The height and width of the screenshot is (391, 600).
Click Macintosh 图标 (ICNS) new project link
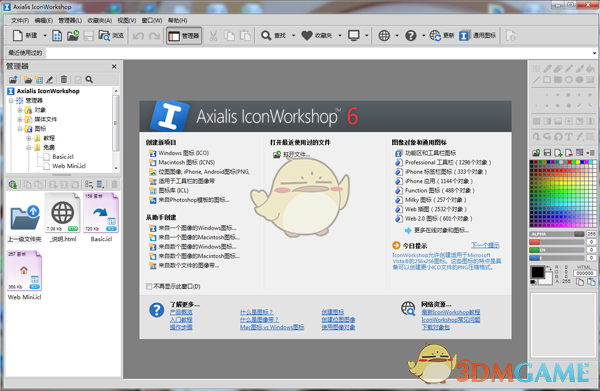click(x=187, y=163)
